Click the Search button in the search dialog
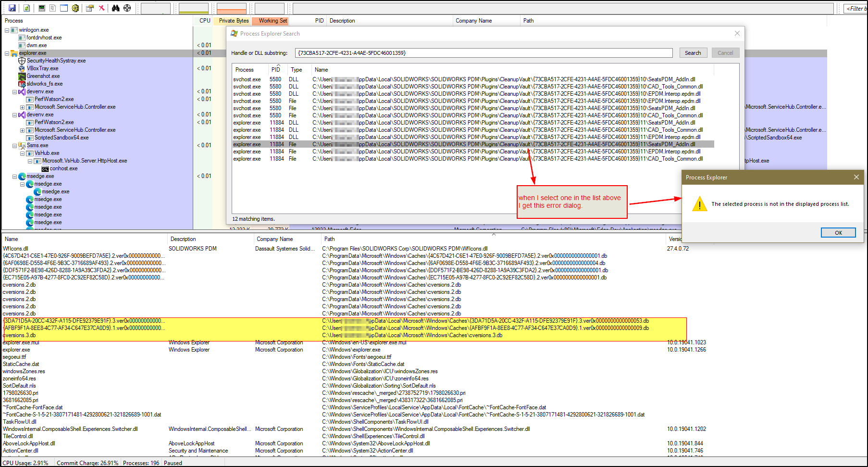Screen dimensions: 868x467 coord(693,53)
